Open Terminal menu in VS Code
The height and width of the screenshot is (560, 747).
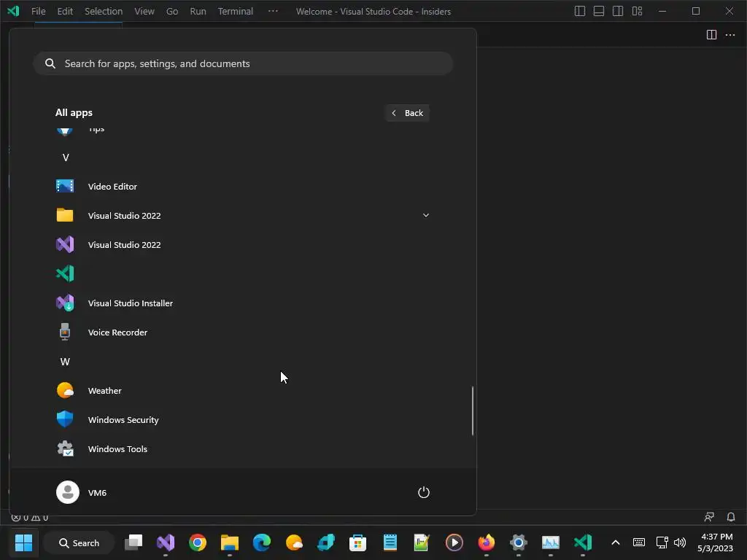236,11
